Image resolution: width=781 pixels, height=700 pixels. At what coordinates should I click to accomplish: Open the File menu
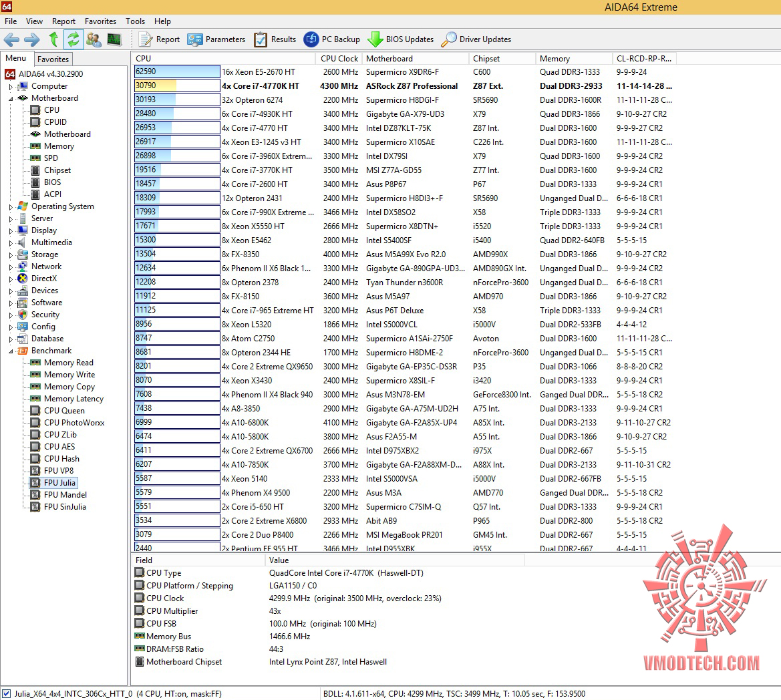pyautogui.click(x=11, y=21)
